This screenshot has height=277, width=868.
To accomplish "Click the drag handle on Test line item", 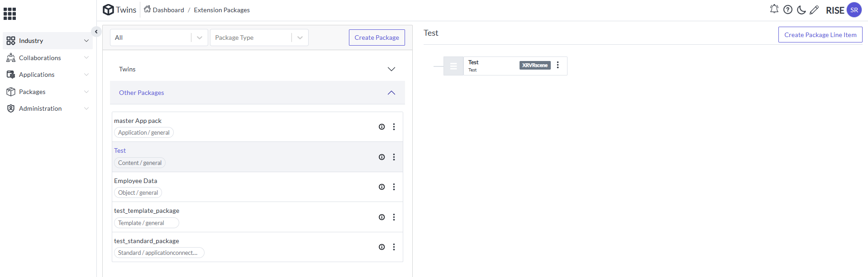I will tap(453, 66).
